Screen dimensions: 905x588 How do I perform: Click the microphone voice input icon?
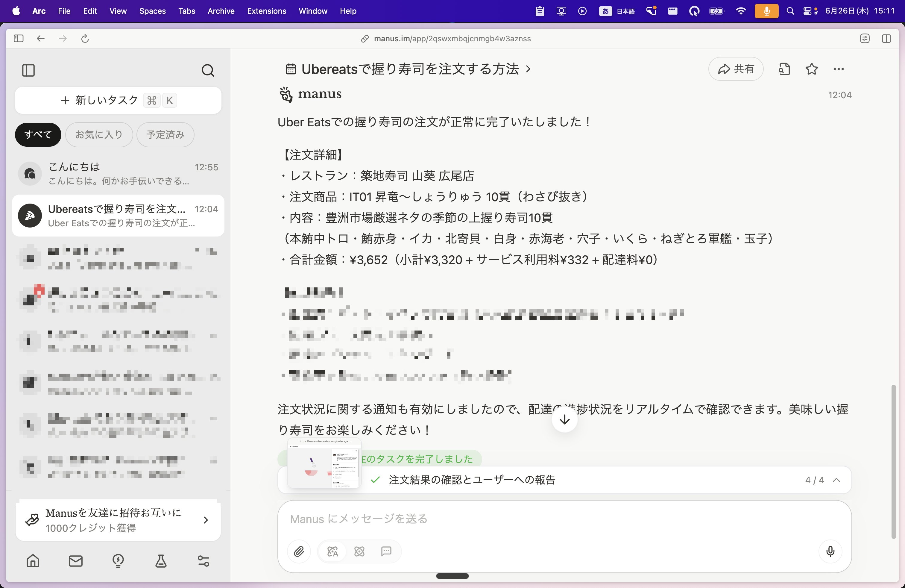click(830, 551)
